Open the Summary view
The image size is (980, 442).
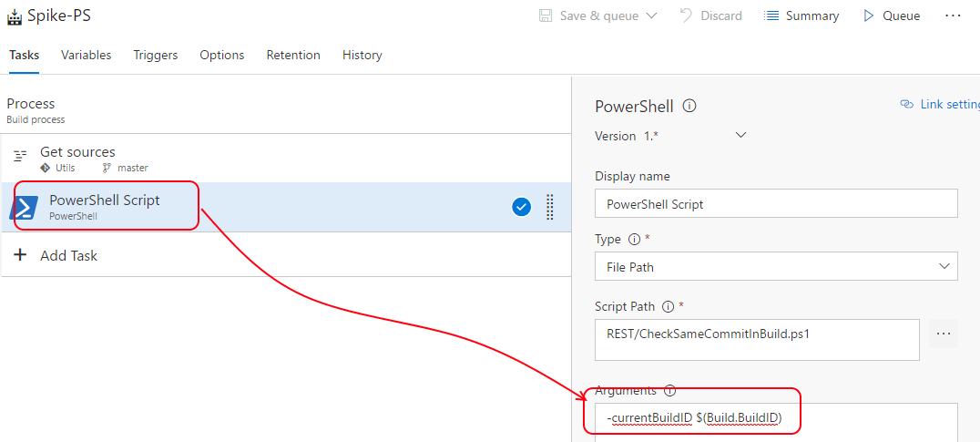[x=801, y=16]
